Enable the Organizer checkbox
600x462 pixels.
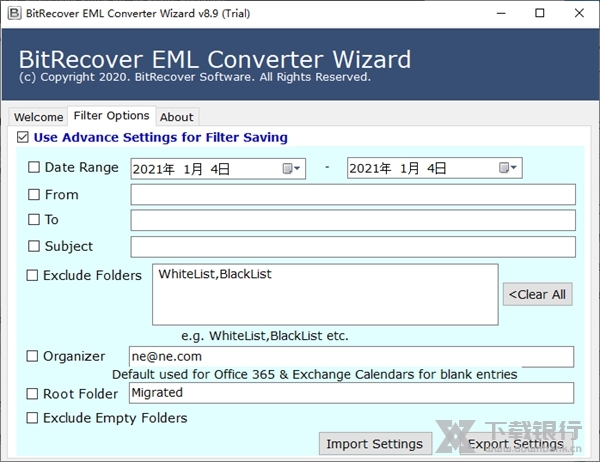click(x=32, y=356)
